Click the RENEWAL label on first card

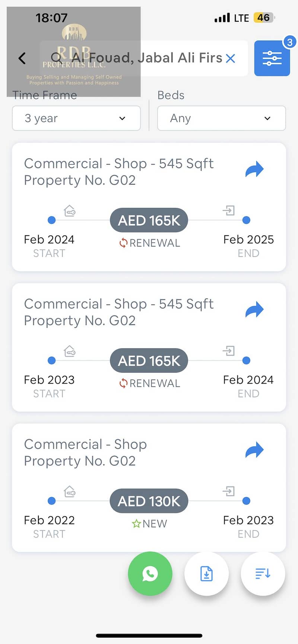150,243
